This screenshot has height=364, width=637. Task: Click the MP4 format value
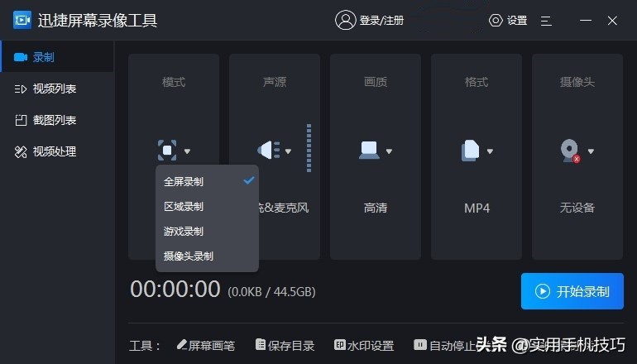click(477, 208)
